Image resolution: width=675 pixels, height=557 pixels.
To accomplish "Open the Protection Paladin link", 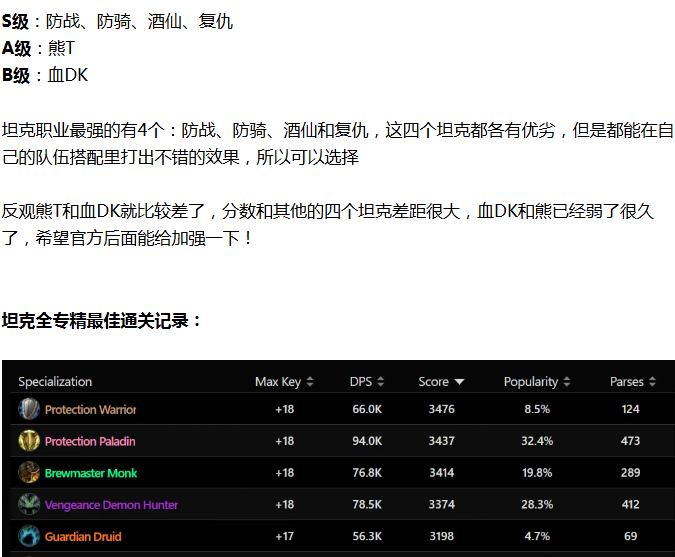I will coord(90,441).
